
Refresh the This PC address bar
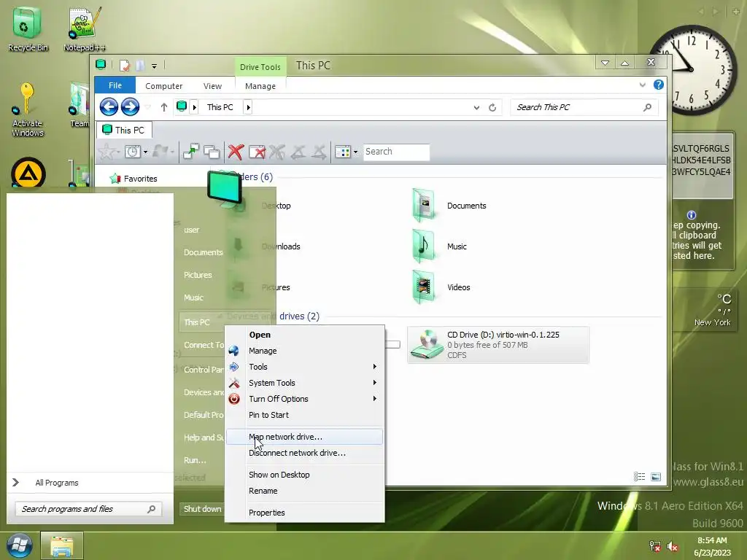[492, 108]
